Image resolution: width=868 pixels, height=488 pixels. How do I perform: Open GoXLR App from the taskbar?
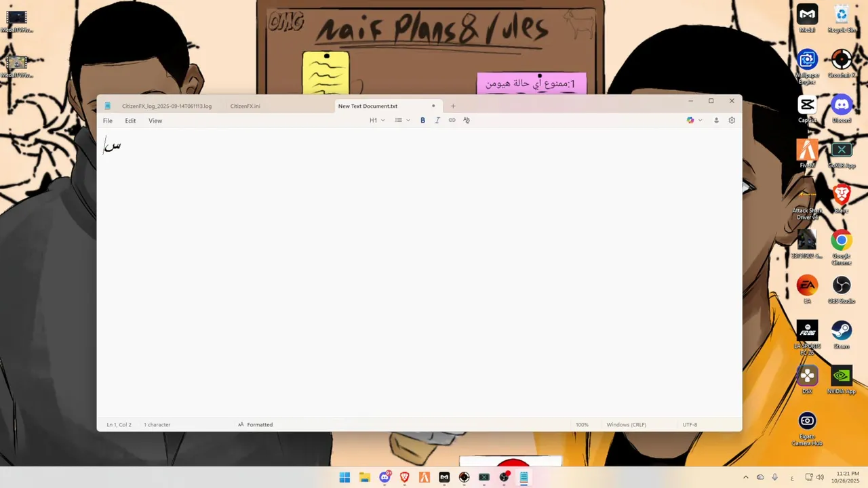click(x=484, y=477)
